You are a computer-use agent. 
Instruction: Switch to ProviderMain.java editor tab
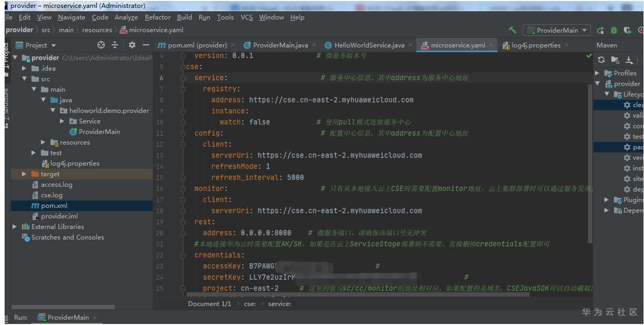[279, 45]
